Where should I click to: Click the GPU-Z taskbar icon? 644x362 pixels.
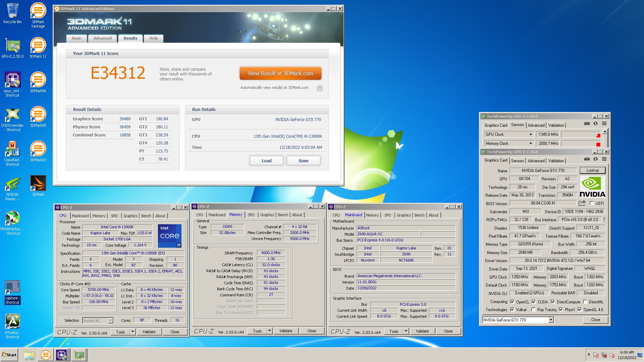pos(79,355)
